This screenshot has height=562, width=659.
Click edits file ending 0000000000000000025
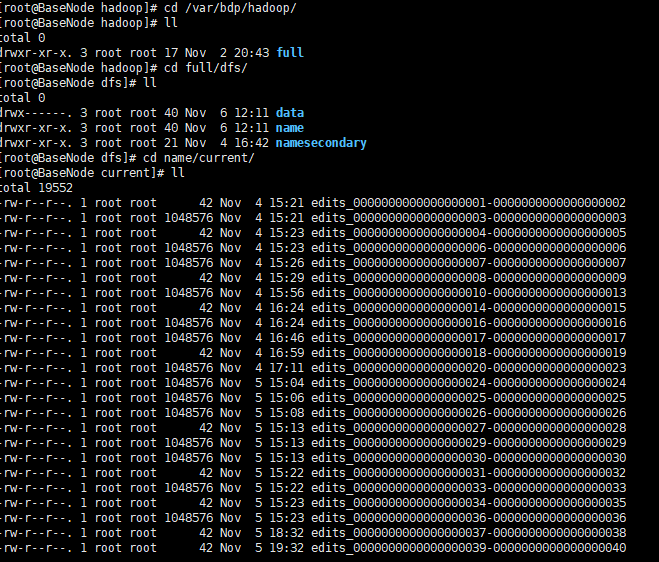point(469,398)
